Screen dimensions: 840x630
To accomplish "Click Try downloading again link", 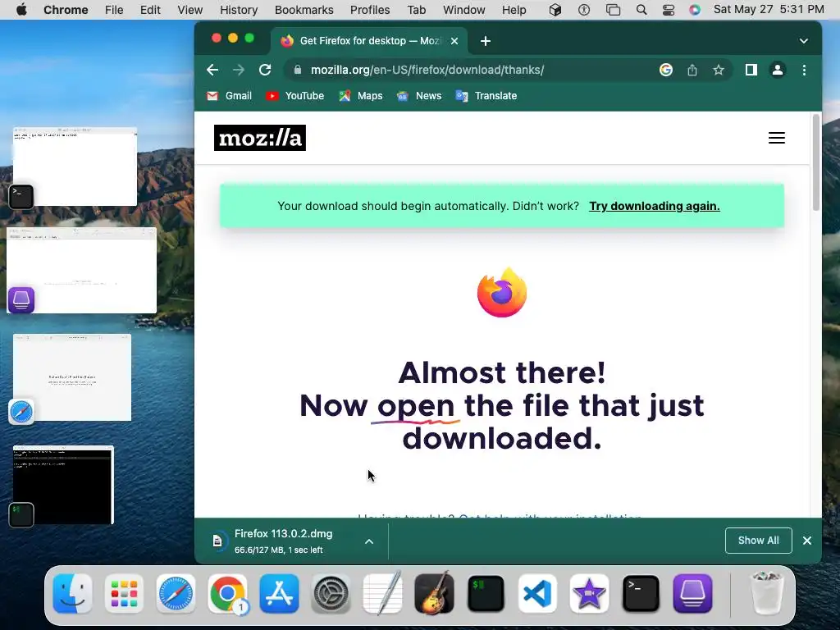I will 654,206.
